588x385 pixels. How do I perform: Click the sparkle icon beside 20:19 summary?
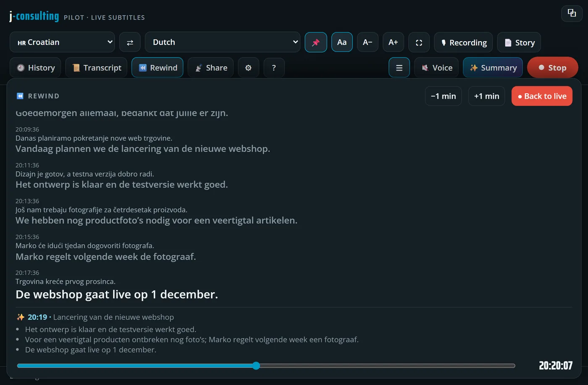pos(20,317)
